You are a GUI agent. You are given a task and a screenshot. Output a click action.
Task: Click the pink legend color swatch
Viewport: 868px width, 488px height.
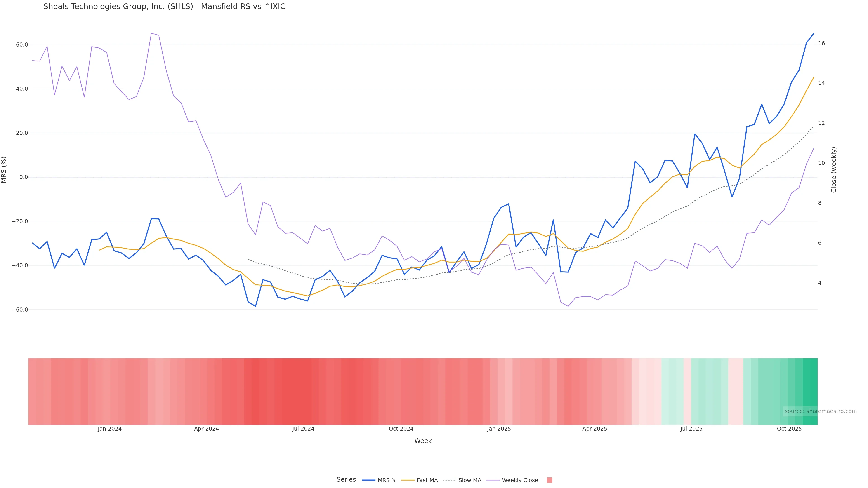click(x=549, y=480)
